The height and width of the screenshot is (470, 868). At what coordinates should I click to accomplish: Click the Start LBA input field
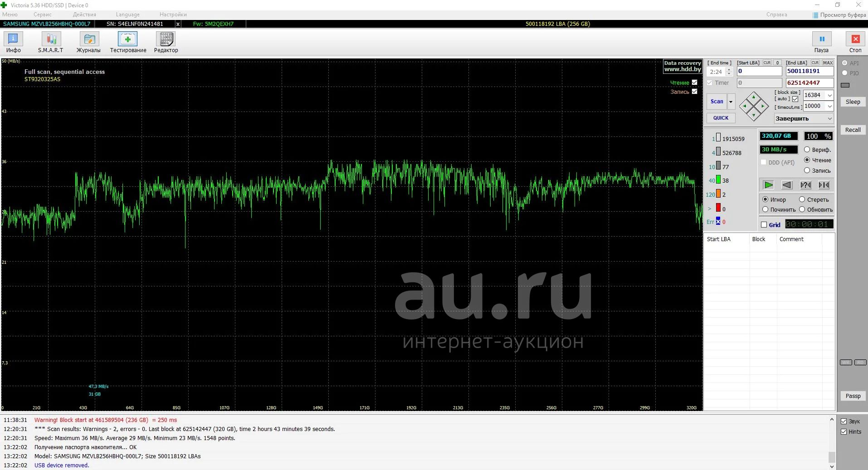pos(759,71)
